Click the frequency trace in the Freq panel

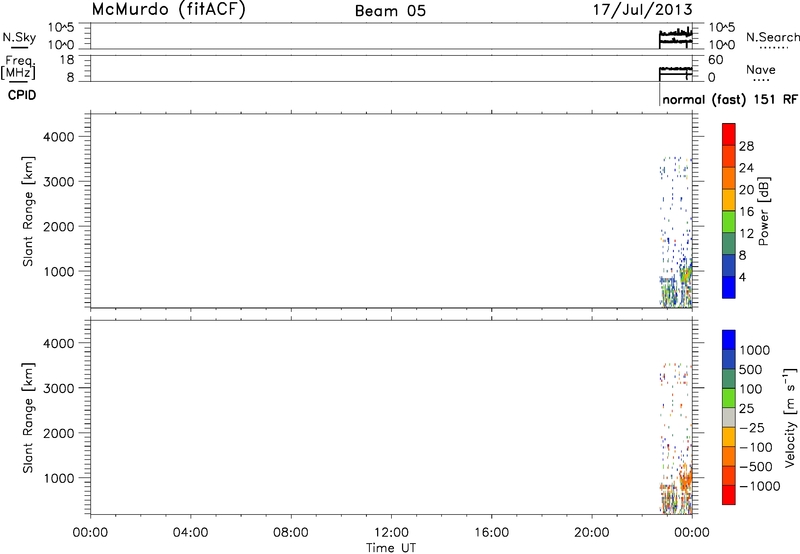click(x=676, y=73)
